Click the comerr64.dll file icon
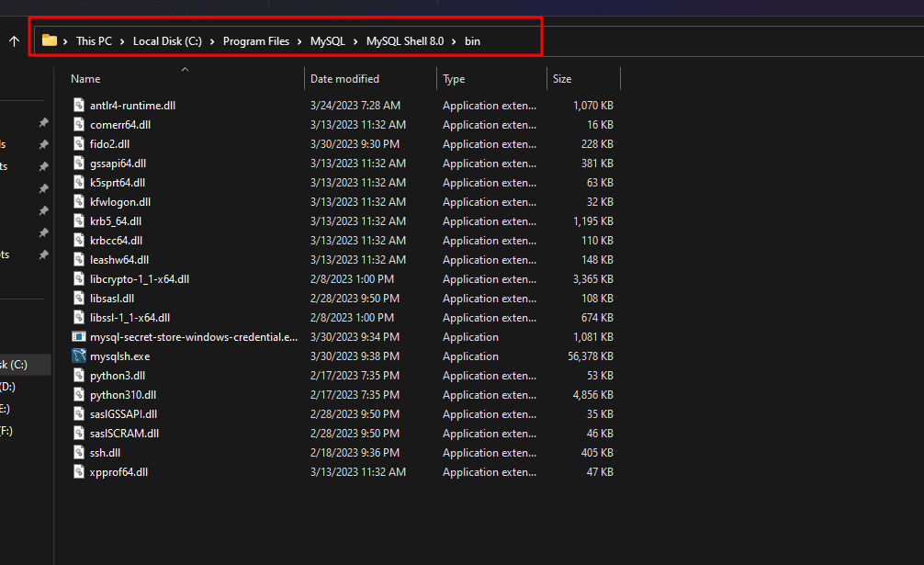Viewport: 924px width, 565px height. pos(79,124)
